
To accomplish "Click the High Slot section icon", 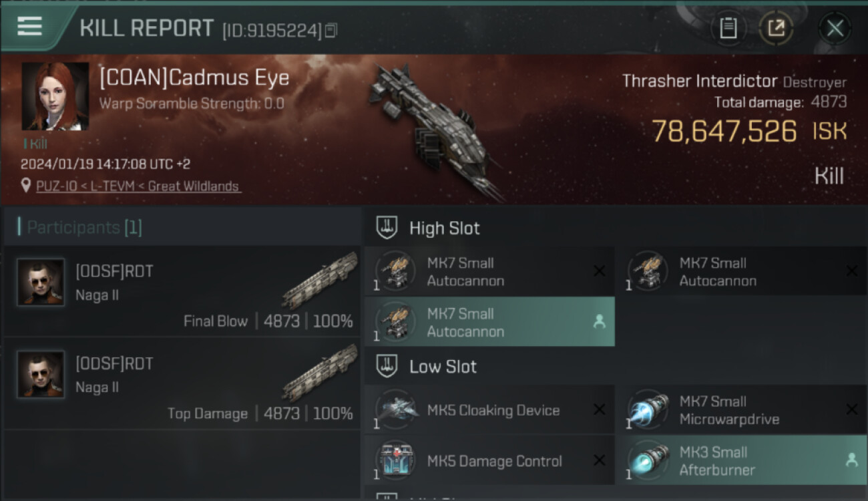I will coord(387,228).
